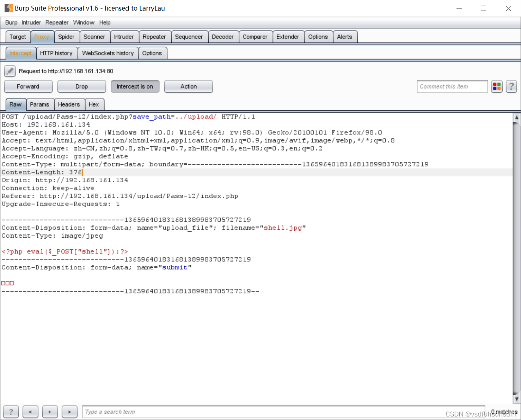521x420 pixels.
Task: Switch to the Decoder tab
Action: (x=223, y=37)
